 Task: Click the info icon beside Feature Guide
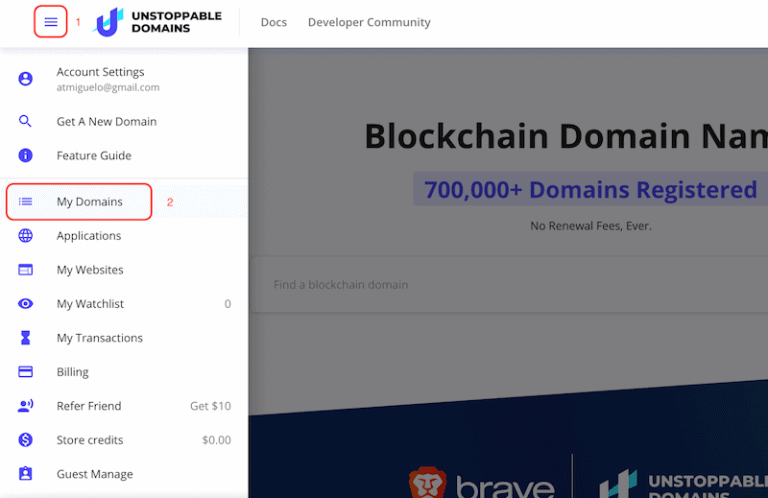click(25, 155)
